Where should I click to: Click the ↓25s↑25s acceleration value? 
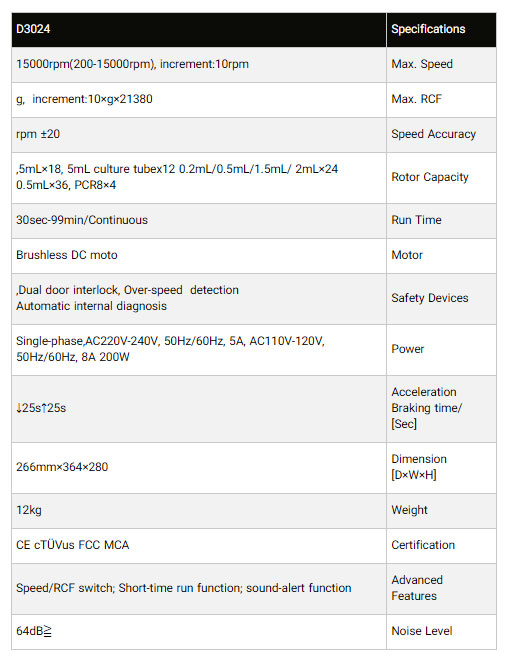pyautogui.click(x=41, y=408)
